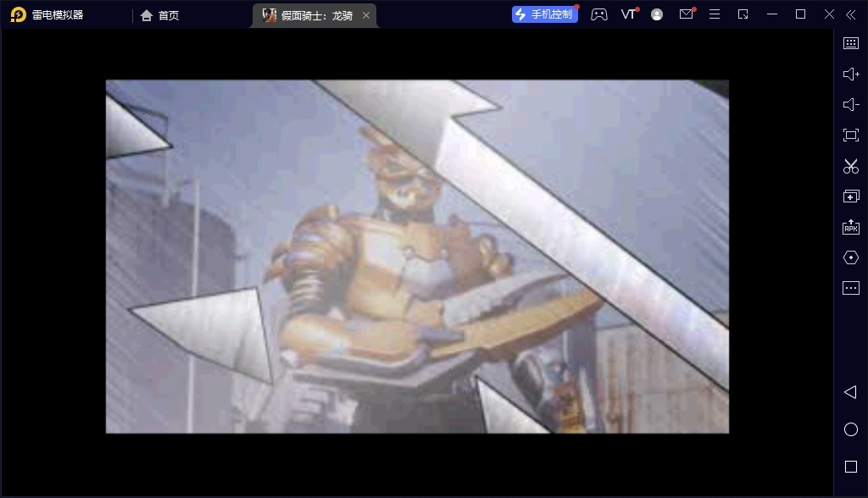Screen dimensions: 868x498
Task: Open the keyboard mapping tool in sidebar
Action: tap(851, 43)
